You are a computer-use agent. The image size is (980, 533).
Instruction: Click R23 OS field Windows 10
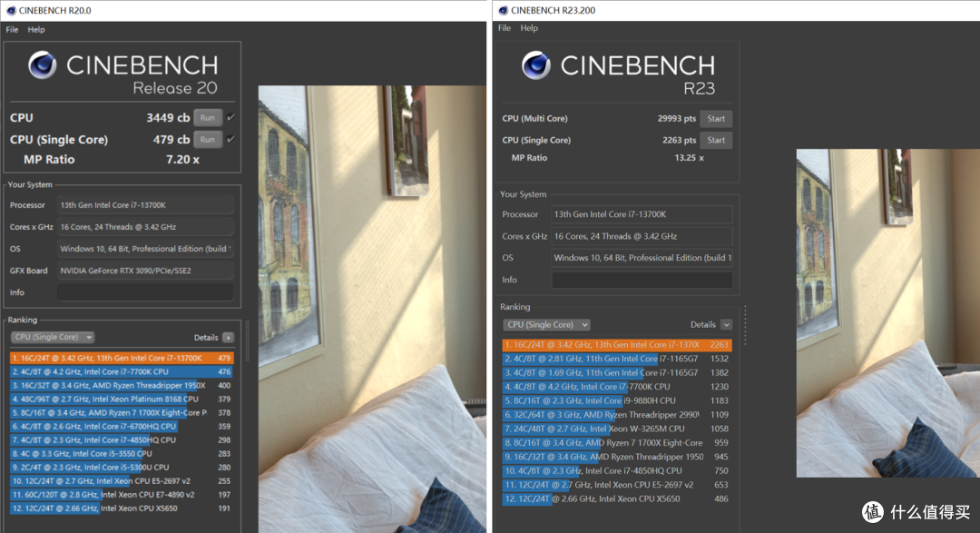(642, 258)
